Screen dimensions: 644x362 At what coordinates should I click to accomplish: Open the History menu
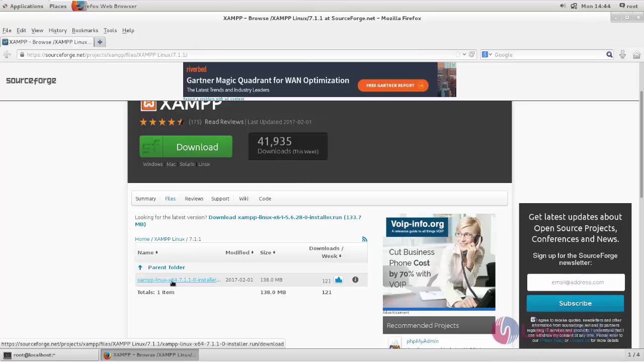click(x=57, y=30)
